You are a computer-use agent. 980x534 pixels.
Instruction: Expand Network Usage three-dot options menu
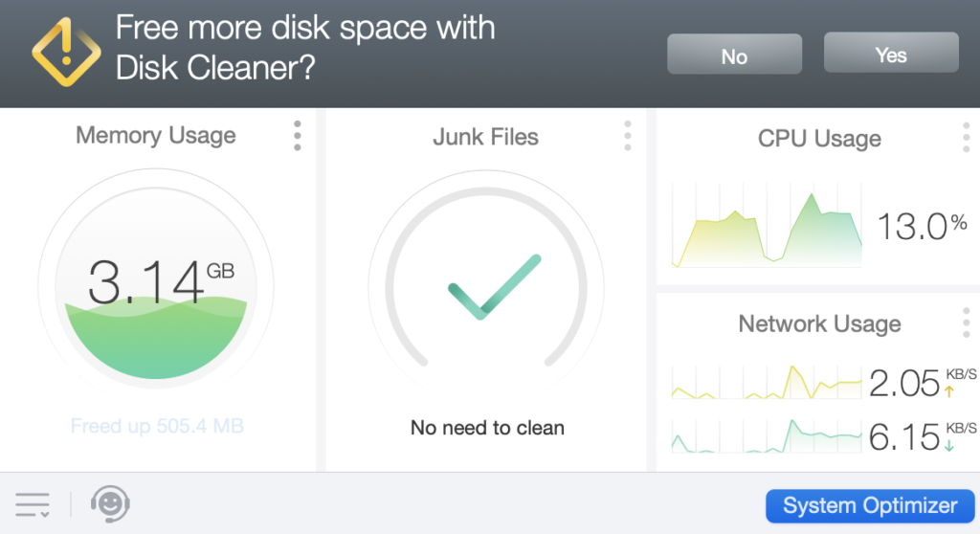coord(967,323)
